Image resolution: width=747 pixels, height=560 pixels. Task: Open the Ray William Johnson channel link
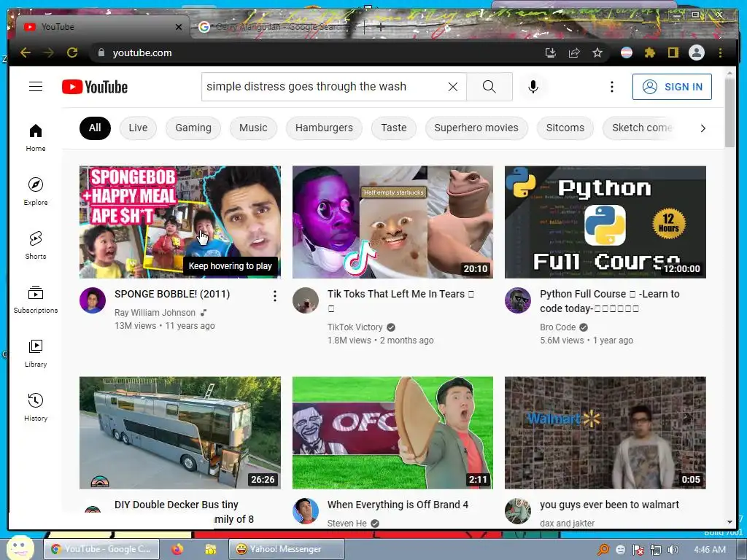click(x=155, y=313)
